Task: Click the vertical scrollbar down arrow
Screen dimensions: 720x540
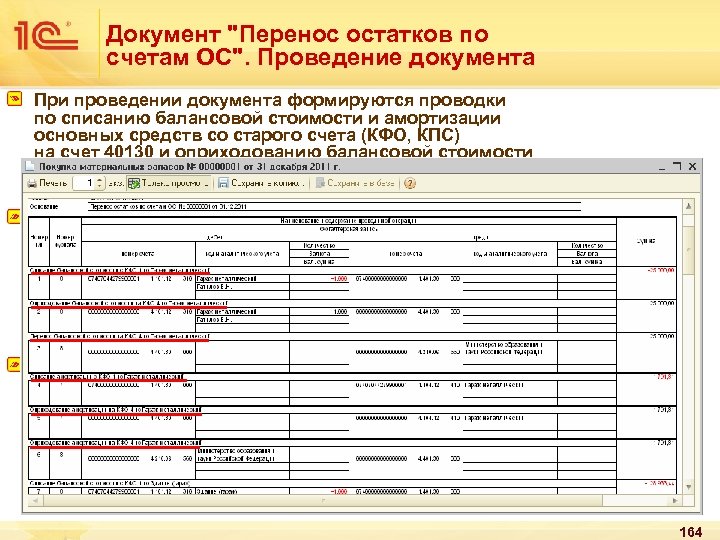Action: coord(689,487)
